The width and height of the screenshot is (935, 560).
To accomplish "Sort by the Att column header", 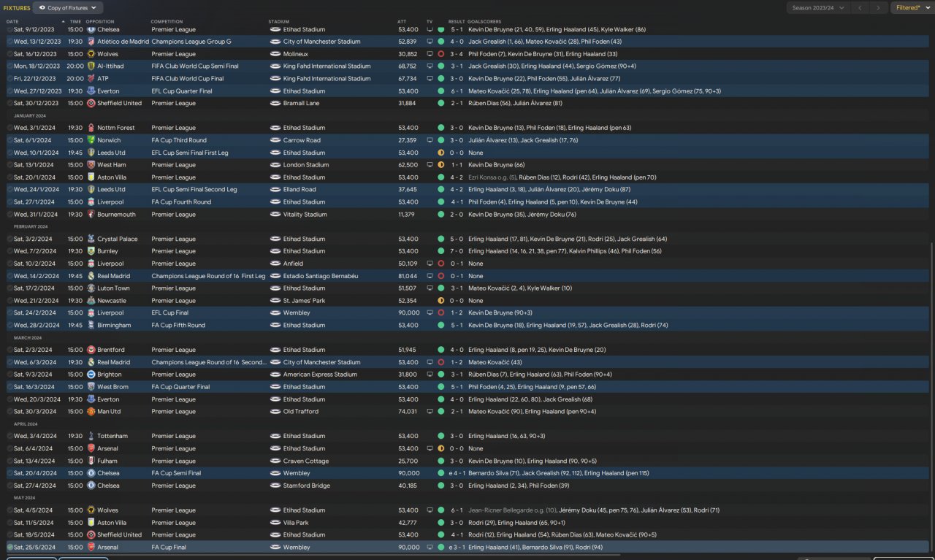I will pyautogui.click(x=402, y=21).
